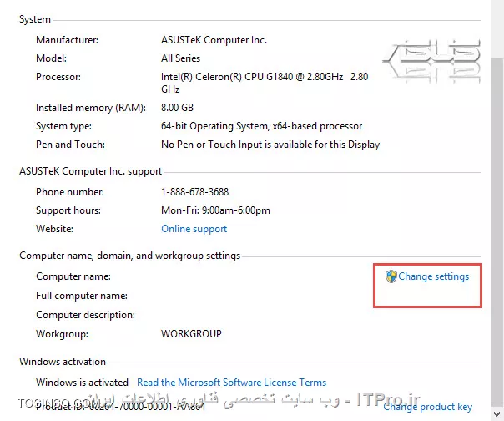This screenshot has height=421, width=504.
Task: Click the Website: label
Action: pyautogui.click(x=54, y=229)
